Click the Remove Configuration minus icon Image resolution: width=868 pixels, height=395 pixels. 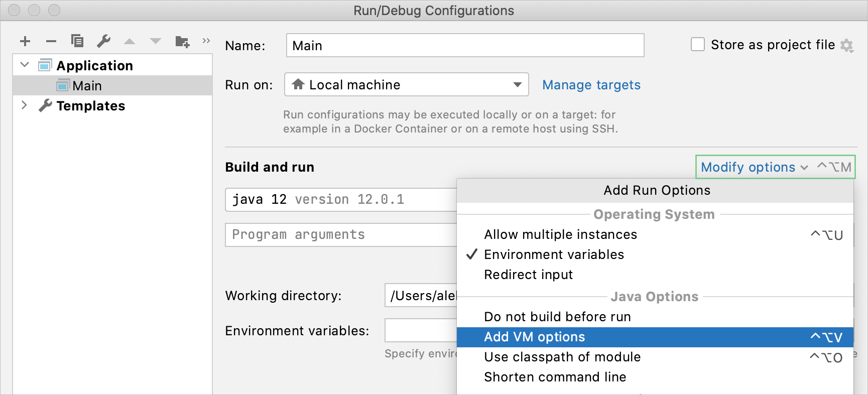(x=51, y=41)
